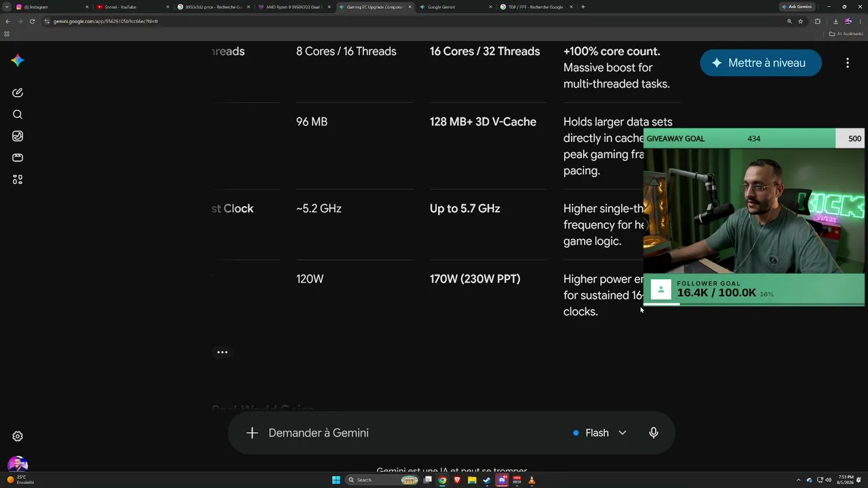
Task: Click the '128 MB+ 3D V-Cache' cell
Action: (483, 122)
